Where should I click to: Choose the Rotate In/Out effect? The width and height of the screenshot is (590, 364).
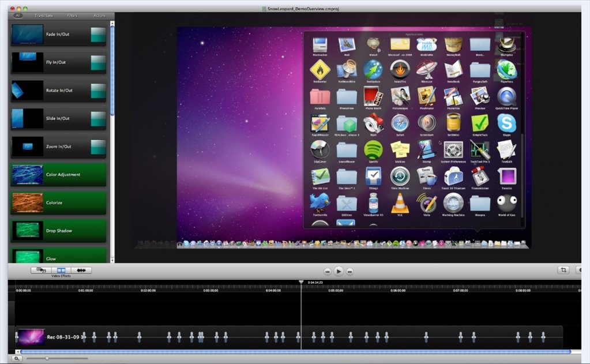58,91
